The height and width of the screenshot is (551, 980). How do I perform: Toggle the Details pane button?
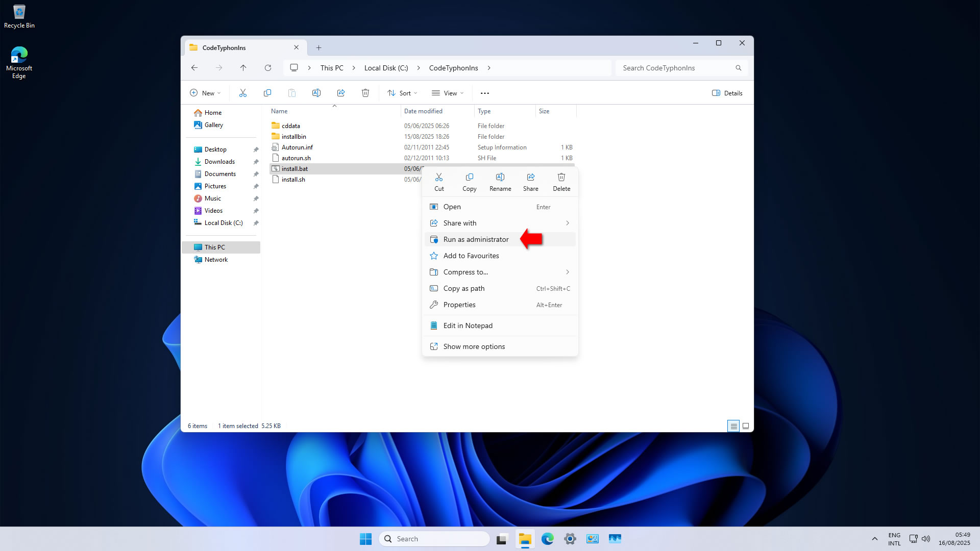pos(727,93)
